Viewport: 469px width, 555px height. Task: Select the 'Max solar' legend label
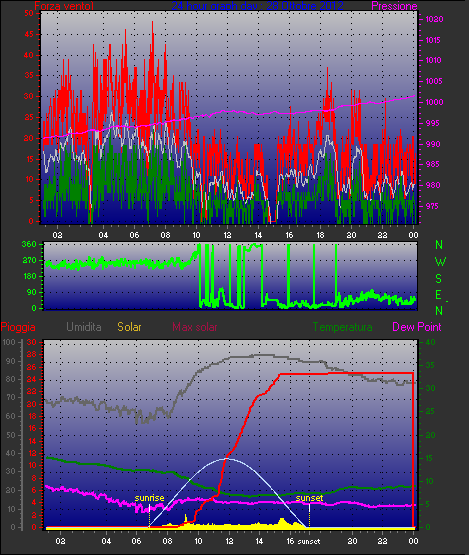(195, 327)
